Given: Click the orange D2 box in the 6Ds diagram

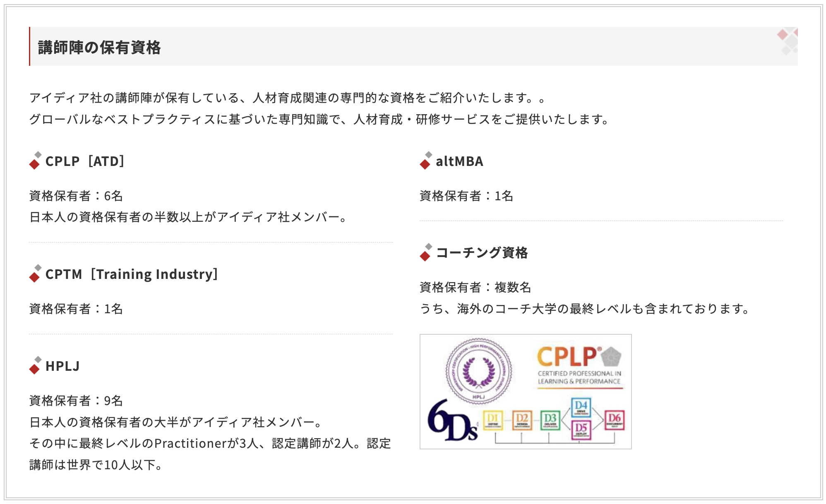Looking at the screenshot, I should coord(522,420).
